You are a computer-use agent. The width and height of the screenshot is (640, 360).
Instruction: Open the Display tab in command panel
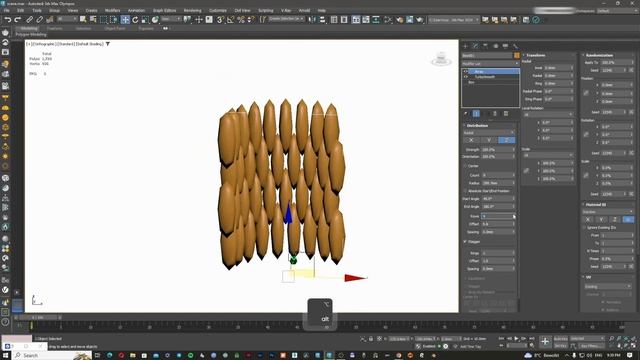(x=505, y=46)
